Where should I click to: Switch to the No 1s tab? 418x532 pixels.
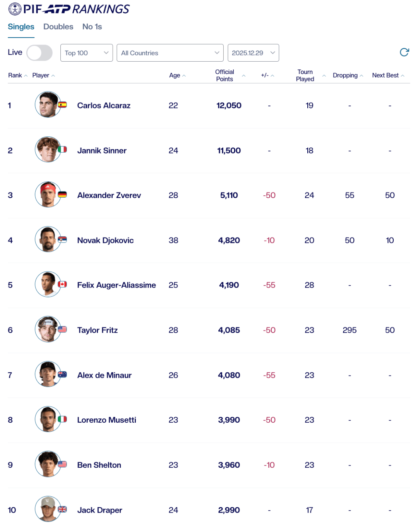pos(92,27)
